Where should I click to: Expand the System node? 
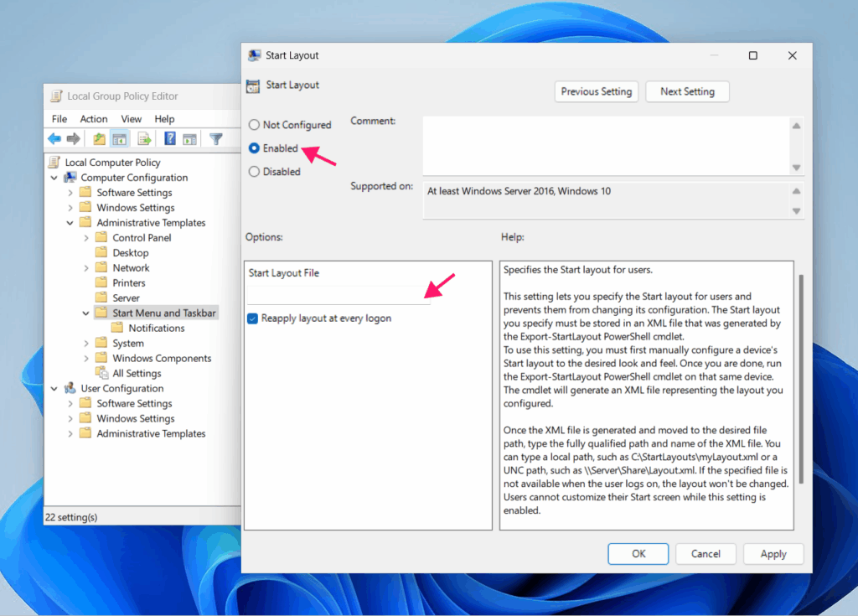pos(86,344)
